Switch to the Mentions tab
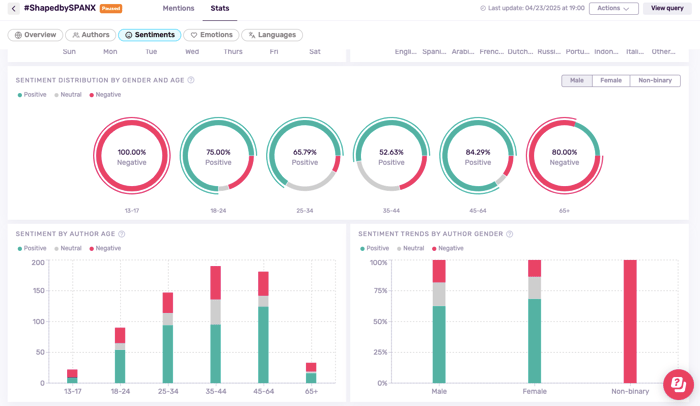The width and height of the screenshot is (700, 406). click(178, 9)
